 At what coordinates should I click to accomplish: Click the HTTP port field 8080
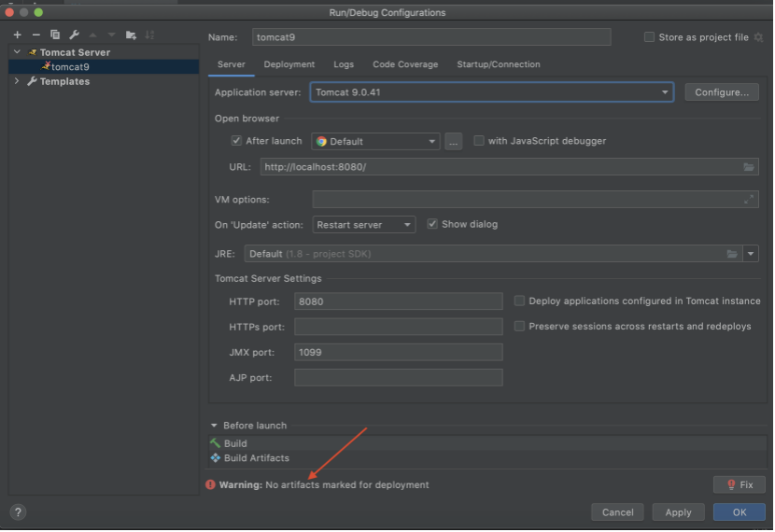point(399,301)
